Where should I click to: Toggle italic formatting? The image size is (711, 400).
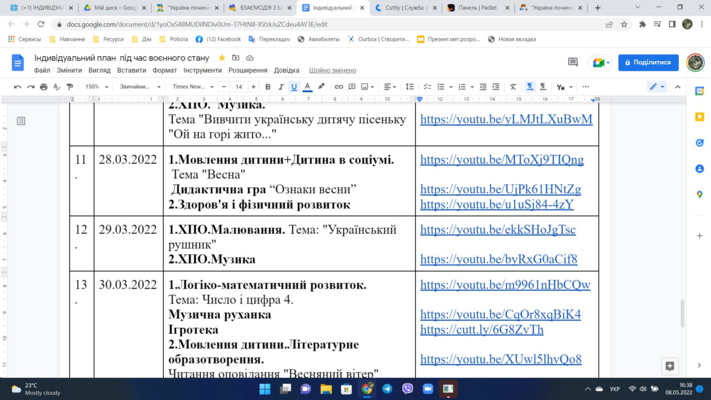tap(281, 87)
